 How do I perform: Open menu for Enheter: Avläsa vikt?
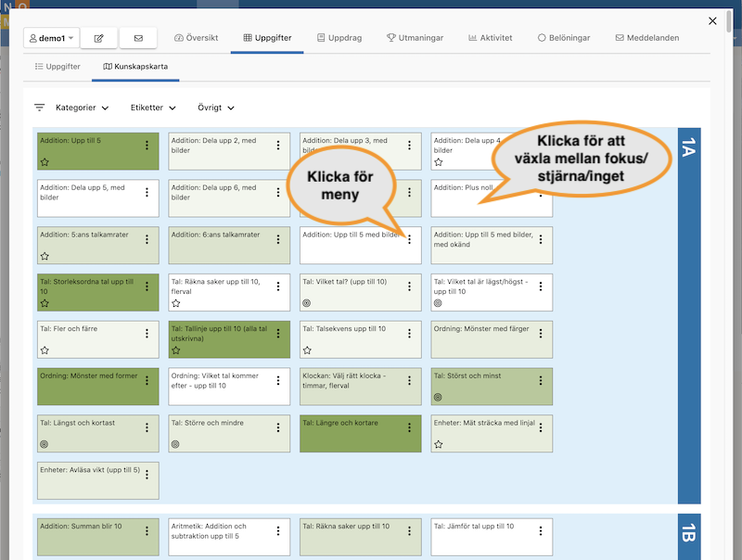pos(147,475)
